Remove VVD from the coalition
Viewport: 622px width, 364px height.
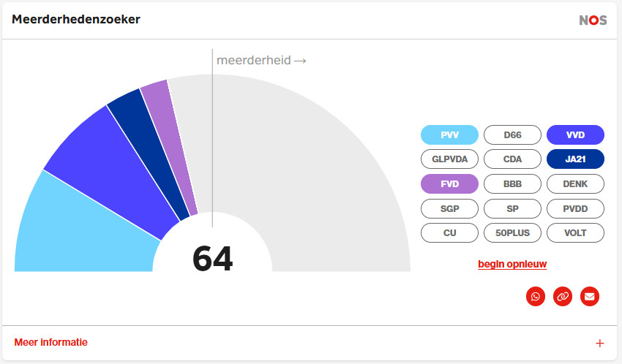click(x=575, y=134)
